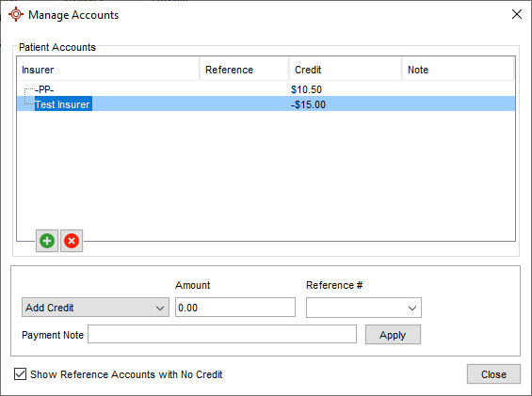
Task: Click the -$15.00 credit value
Action: [x=308, y=104]
